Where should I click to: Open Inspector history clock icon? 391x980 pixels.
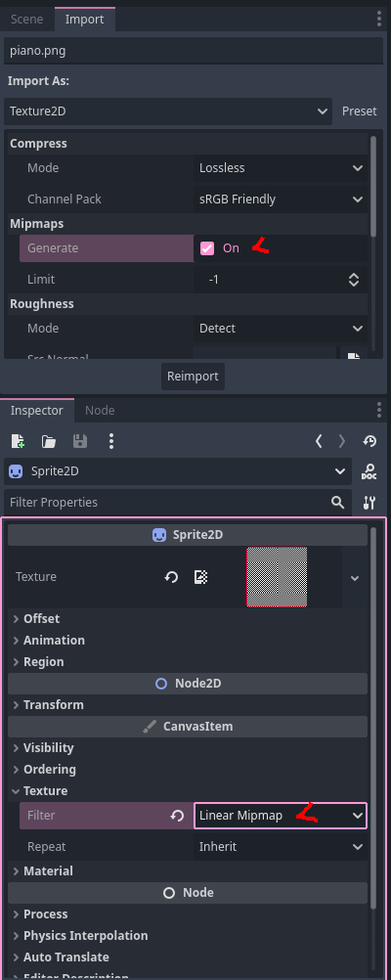[369, 441]
